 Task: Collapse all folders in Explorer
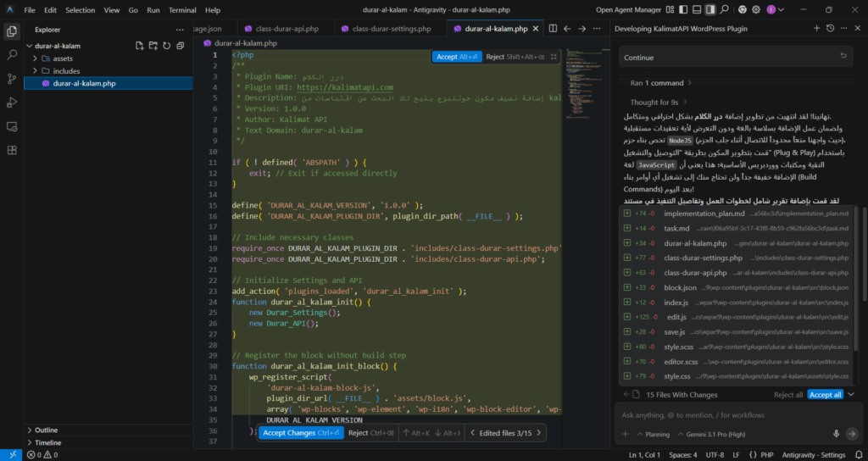click(x=181, y=46)
